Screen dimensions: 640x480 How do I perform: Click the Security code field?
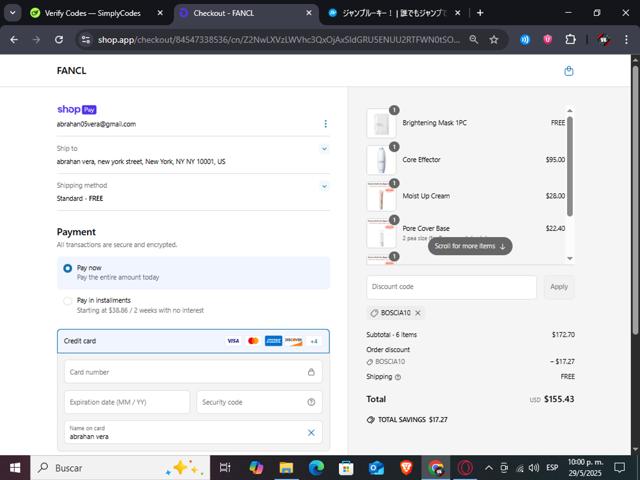click(259, 402)
